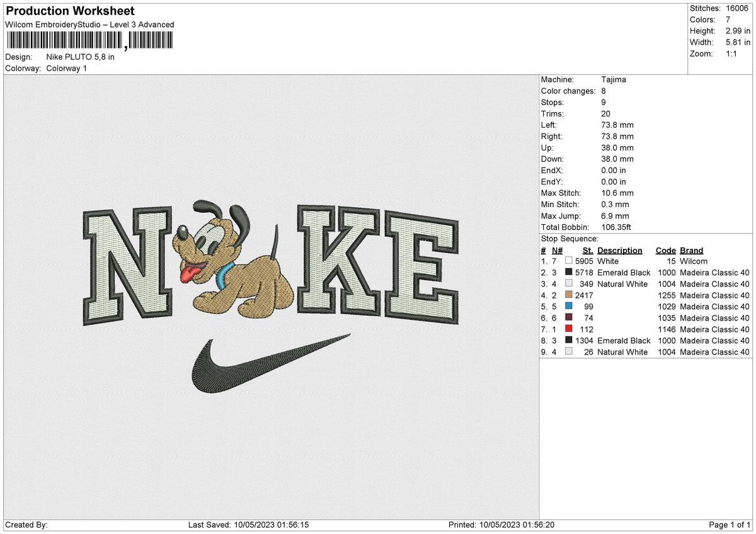Viewport: 756px width, 534px height.
Task: Click the Tajima machine name
Action: pyautogui.click(x=613, y=79)
